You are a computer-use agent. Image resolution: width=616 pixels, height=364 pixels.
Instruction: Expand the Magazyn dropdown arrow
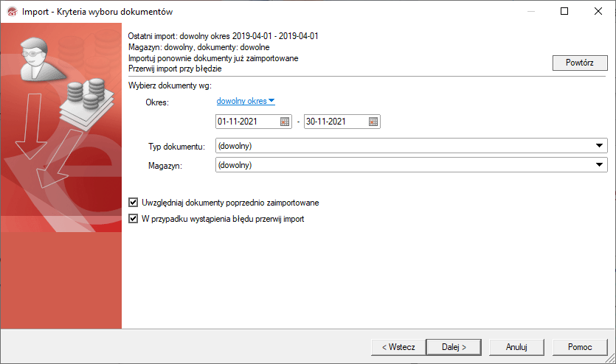click(x=599, y=165)
